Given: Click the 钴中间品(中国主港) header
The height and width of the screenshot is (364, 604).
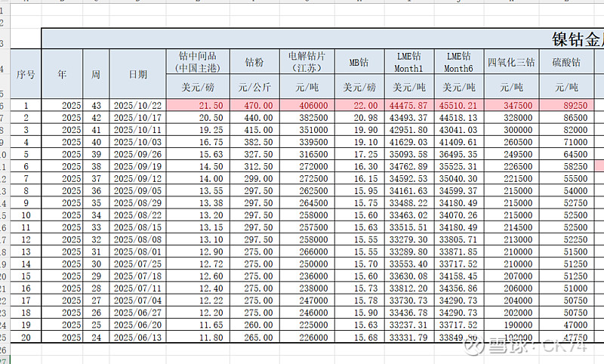Looking at the screenshot, I should tap(198, 62).
